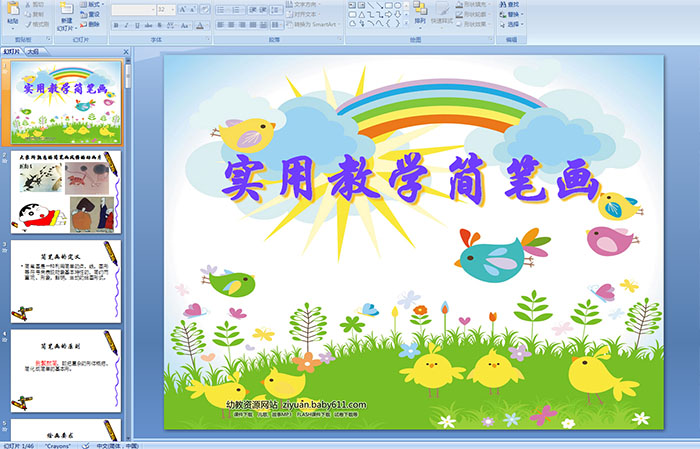This screenshot has height=449, width=700.
Task: Open the Columns dropdown
Action: point(277,25)
